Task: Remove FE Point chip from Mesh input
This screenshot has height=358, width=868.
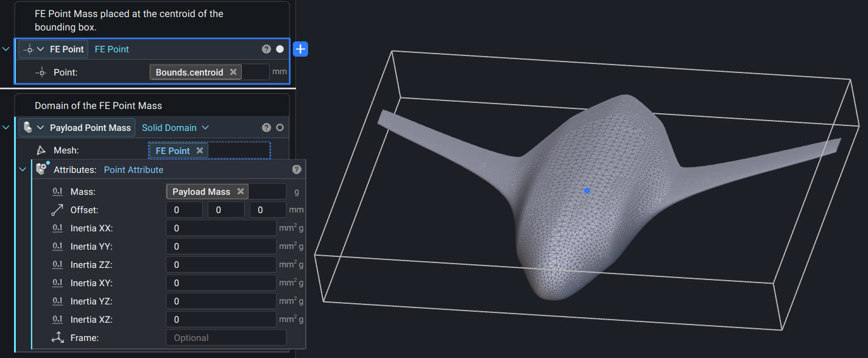Action: tap(199, 151)
